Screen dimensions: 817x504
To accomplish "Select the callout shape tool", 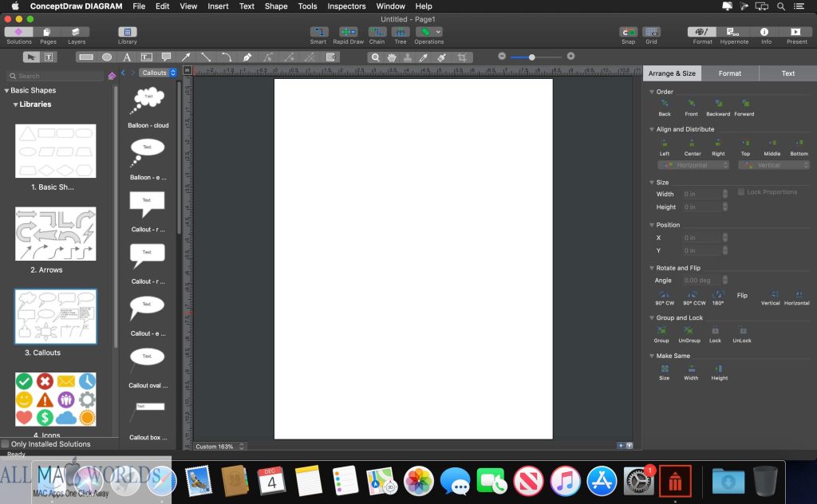I will pyautogui.click(x=166, y=57).
